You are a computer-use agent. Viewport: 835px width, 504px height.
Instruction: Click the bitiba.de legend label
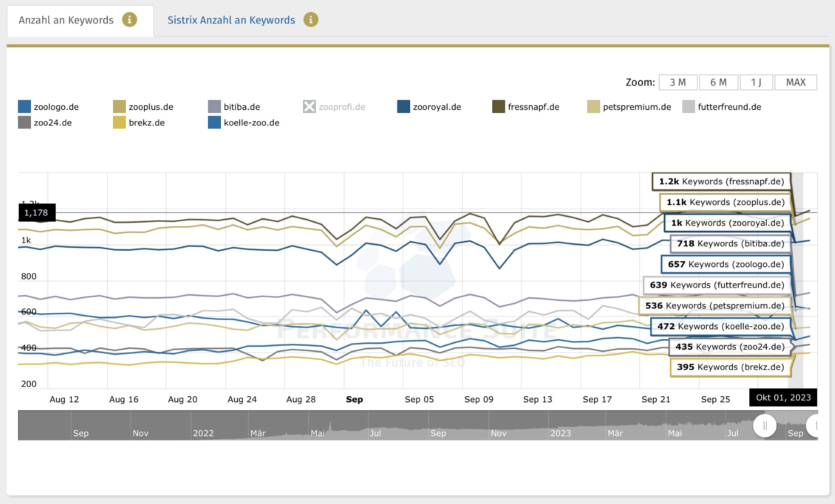tap(242, 107)
